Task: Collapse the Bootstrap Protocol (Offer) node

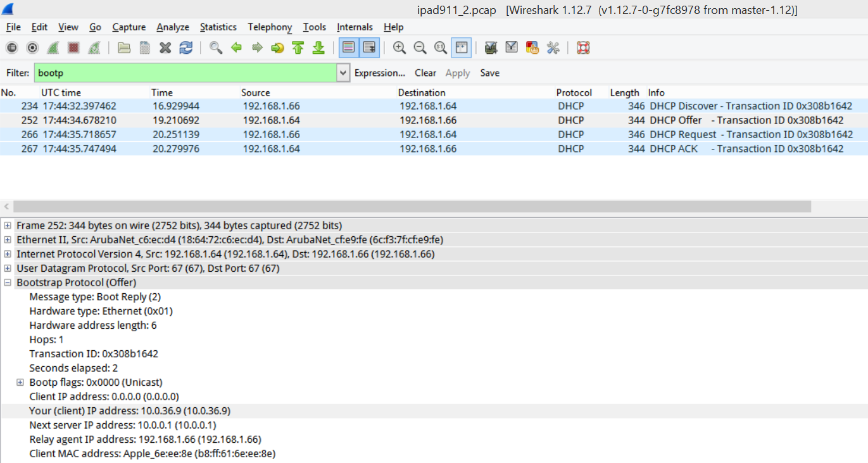Action: pos(8,282)
